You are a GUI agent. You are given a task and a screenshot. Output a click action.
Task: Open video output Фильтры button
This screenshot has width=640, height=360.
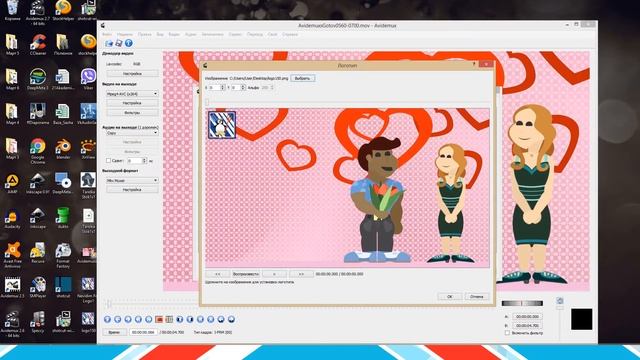tap(132, 112)
